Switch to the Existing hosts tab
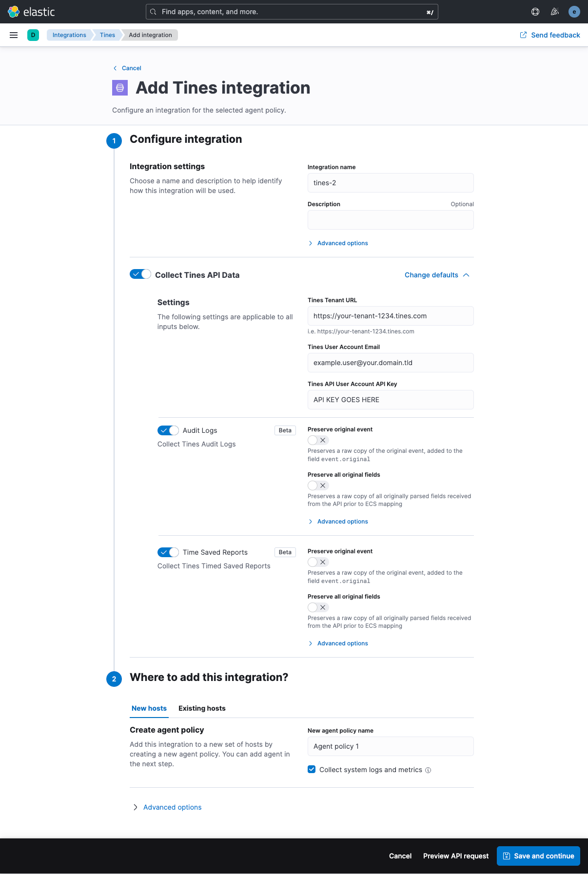The image size is (588, 874). click(202, 708)
